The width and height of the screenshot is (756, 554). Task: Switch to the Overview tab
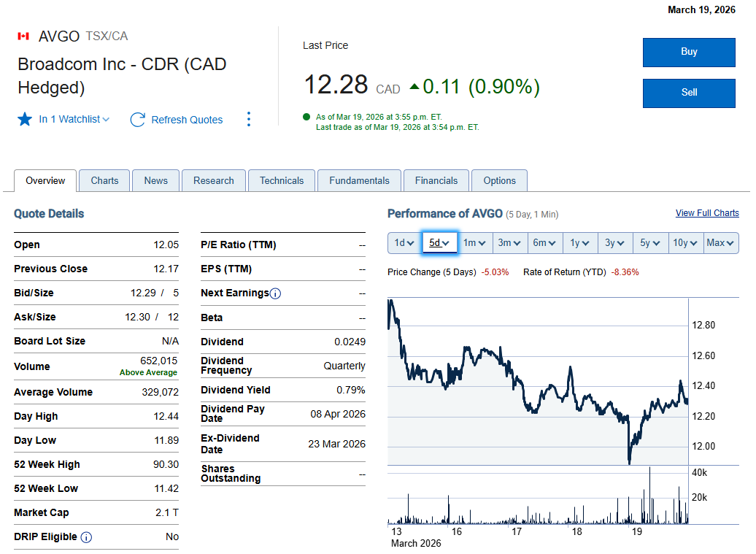(x=45, y=181)
